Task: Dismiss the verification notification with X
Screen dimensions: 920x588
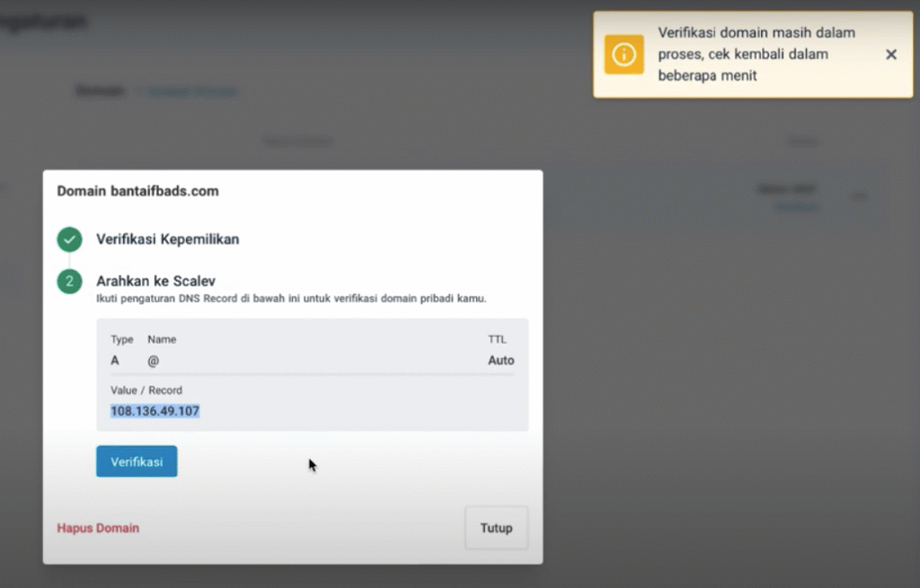Action: (890, 55)
